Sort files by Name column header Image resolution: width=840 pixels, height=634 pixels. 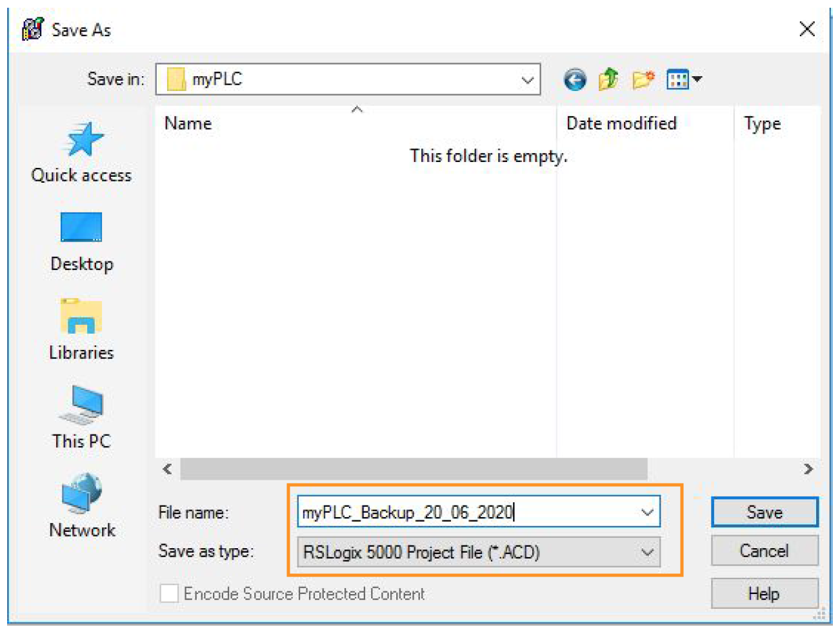click(188, 123)
